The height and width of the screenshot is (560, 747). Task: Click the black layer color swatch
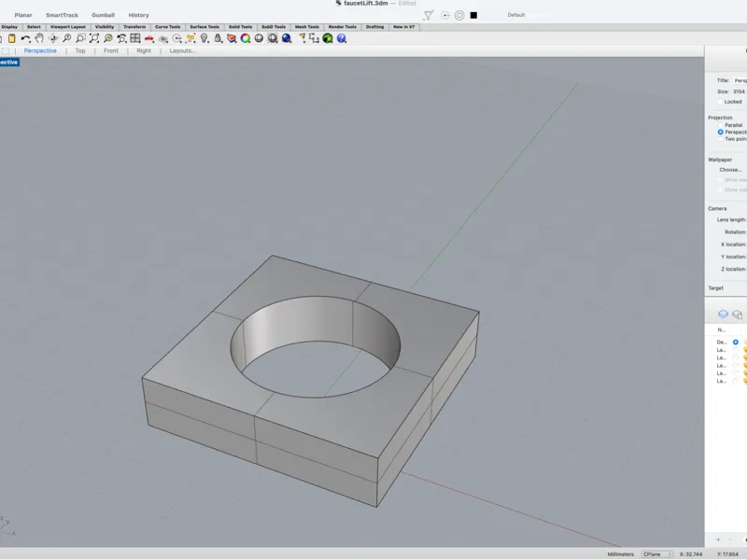tap(473, 16)
